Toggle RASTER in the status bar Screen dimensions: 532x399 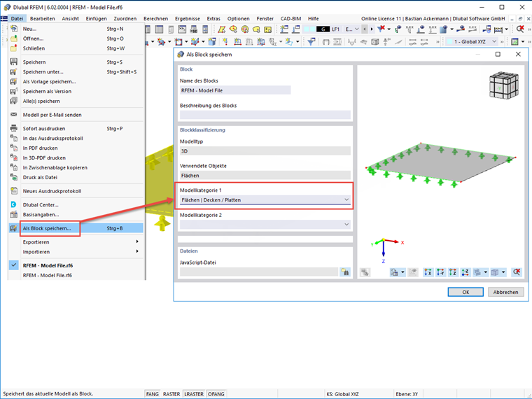(171, 394)
